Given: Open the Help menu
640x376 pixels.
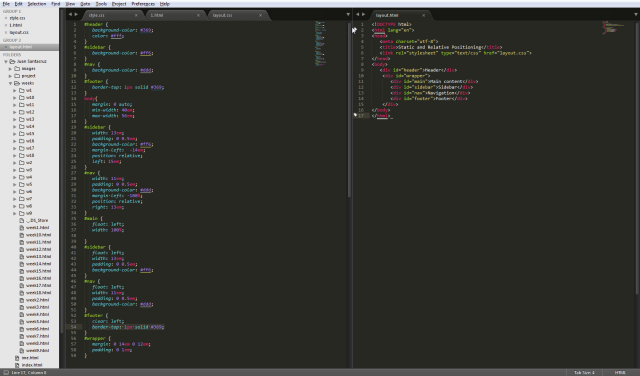Looking at the screenshot, I should (164, 4).
